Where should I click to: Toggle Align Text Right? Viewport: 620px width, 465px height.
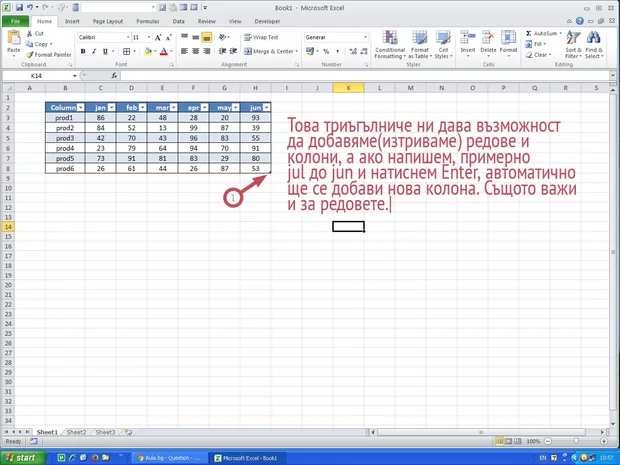(206, 51)
